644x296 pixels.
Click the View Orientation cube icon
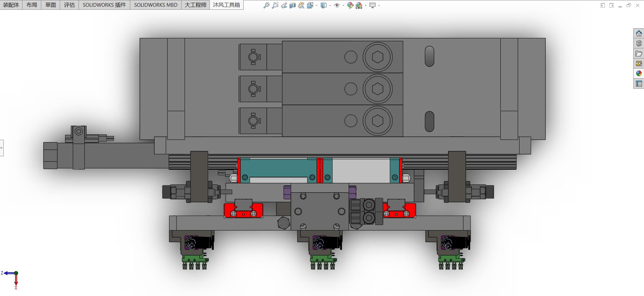point(310,5)
